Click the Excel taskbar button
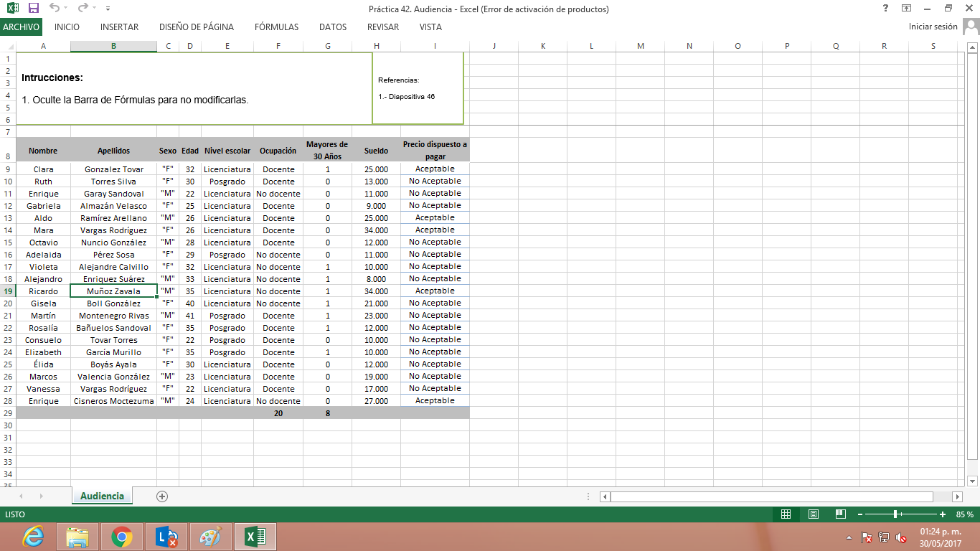The height and width of the screenshot is (551, 980). pos(255,537)
